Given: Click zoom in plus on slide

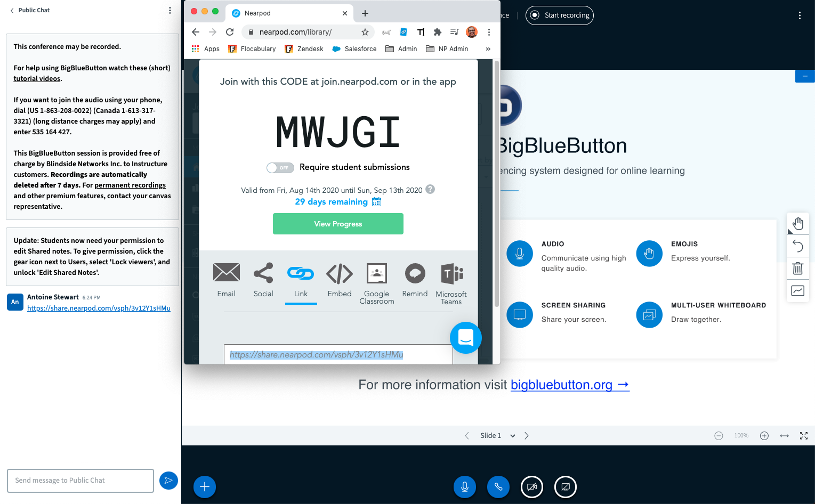Looking at the screenshot, I should coord(764,436).
